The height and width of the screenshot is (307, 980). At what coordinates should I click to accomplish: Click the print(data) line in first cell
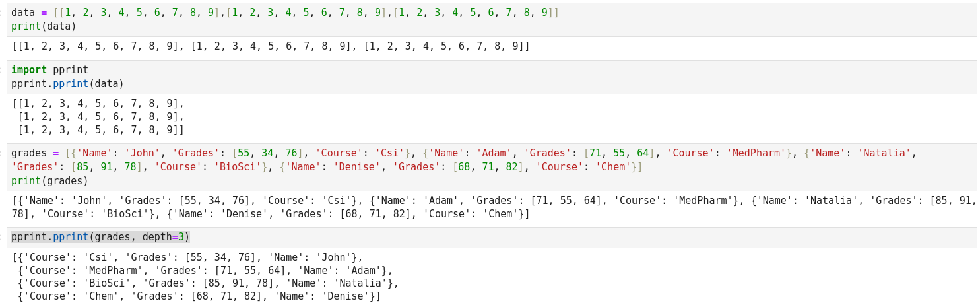click(44, 26)
